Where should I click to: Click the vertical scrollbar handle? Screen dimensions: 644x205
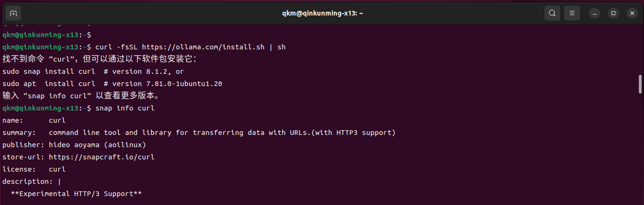[640, 84]
